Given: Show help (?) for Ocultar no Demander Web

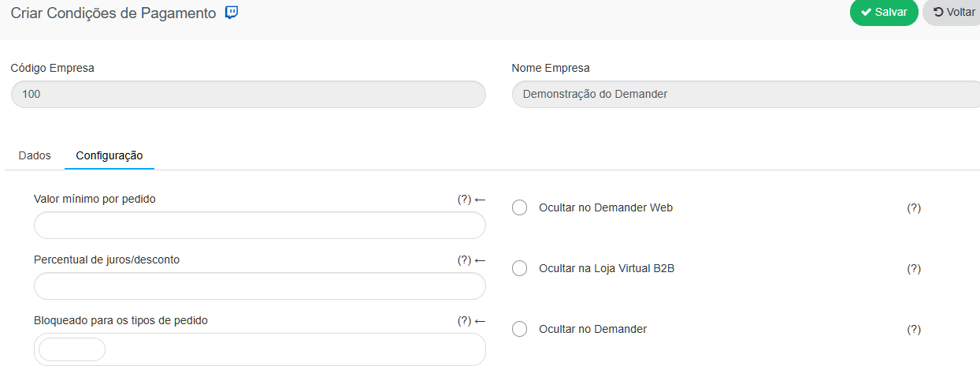Looking at the screenshot, I should point(914,208).
